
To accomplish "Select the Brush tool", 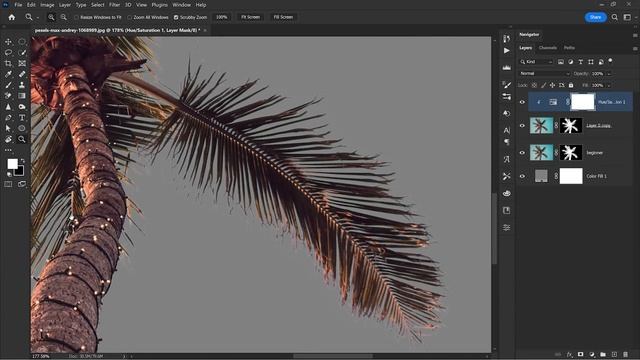I will 8,85.
